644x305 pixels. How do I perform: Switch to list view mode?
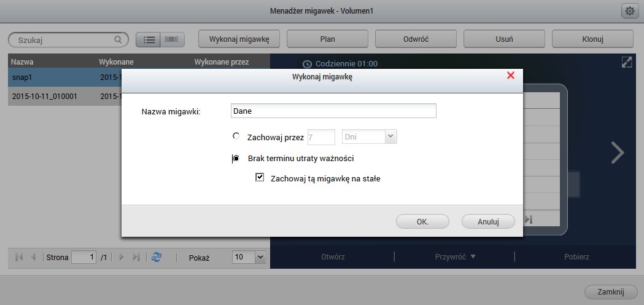[148, 39]
